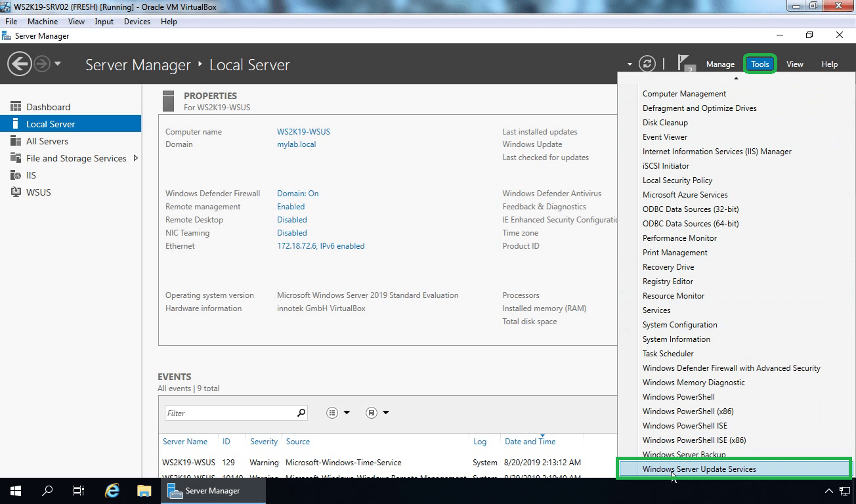Viewport: 856px width, 504px height.
Task: Open Local Security Policy
Action: [677, 180]
